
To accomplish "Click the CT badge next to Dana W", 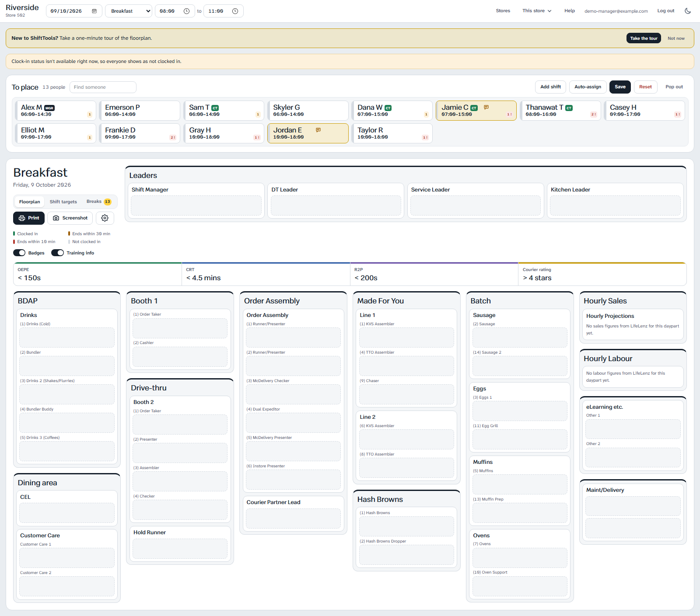I will tap(388, 108).
